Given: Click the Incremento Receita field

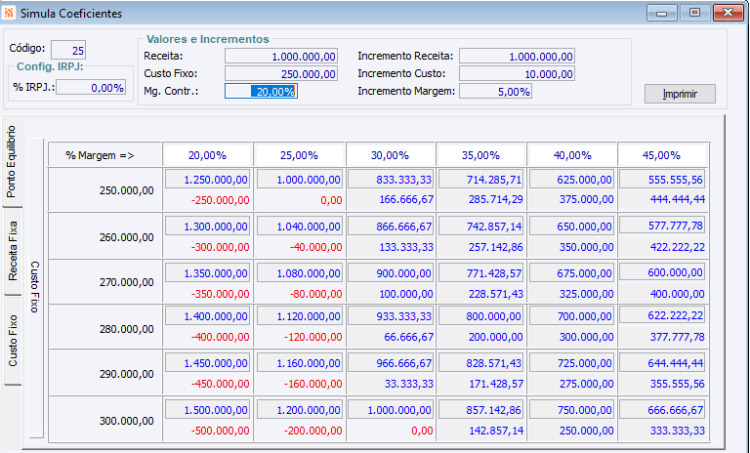Looking at the screenshot, I should [517, 56].
